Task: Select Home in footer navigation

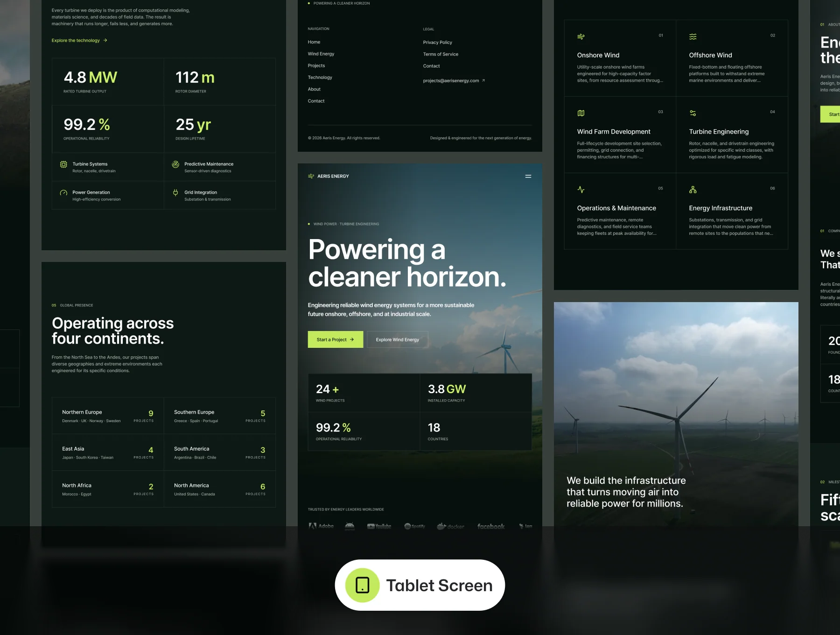Action: (314, 42)
